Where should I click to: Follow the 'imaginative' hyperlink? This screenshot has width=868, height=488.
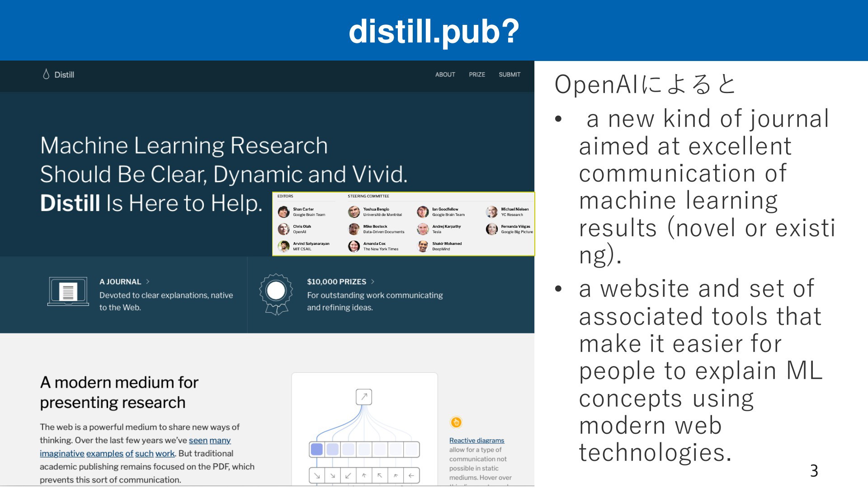62,454
